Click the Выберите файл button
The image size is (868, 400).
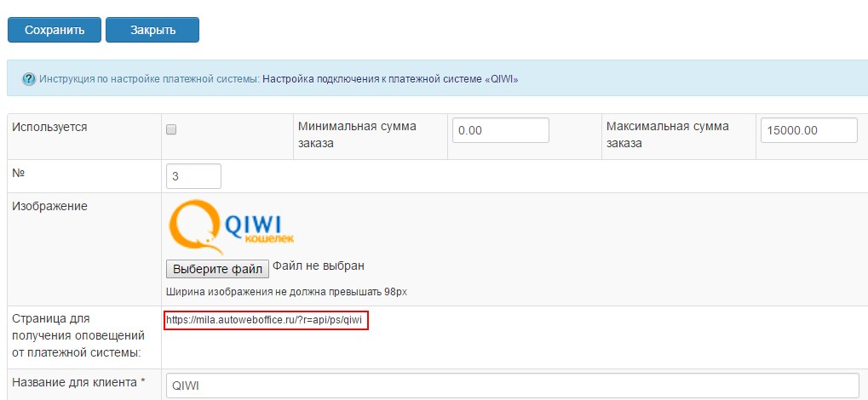click(217, 270)
